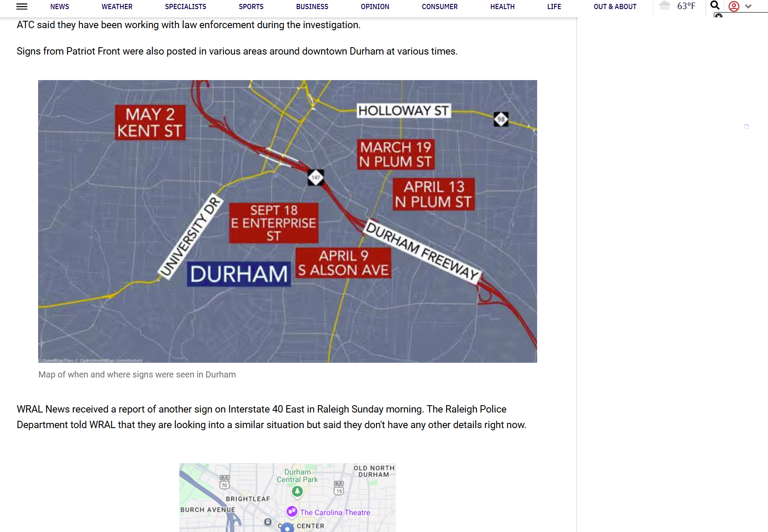
Task: Click the APRIL 13 N PLUM ST label
Action: (x=434, y=194)
